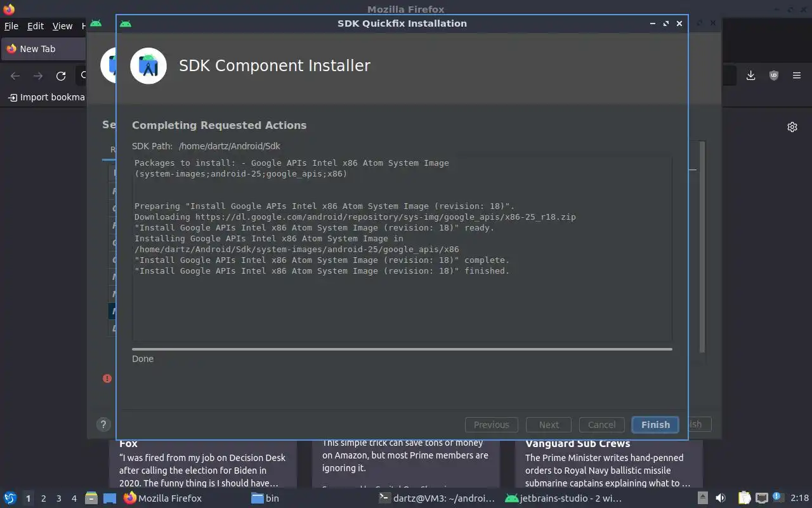The image size is (812, 508).
Task: Click the clock showing 2:18
Action: 799,498
